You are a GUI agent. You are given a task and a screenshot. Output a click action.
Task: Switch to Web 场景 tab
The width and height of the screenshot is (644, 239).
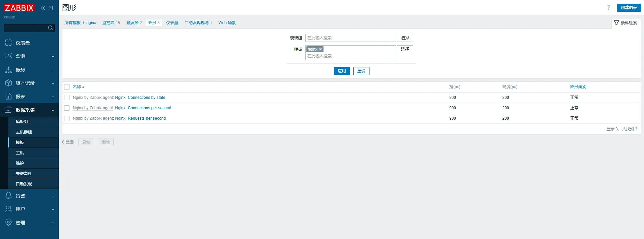pyautogui.click(x=227, y=23)
